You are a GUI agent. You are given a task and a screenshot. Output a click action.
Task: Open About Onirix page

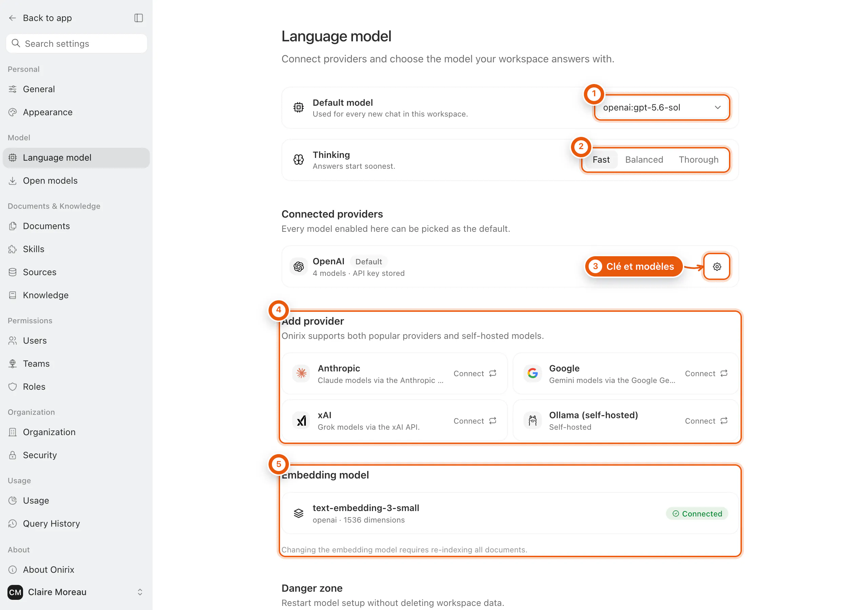pos(76,570)
